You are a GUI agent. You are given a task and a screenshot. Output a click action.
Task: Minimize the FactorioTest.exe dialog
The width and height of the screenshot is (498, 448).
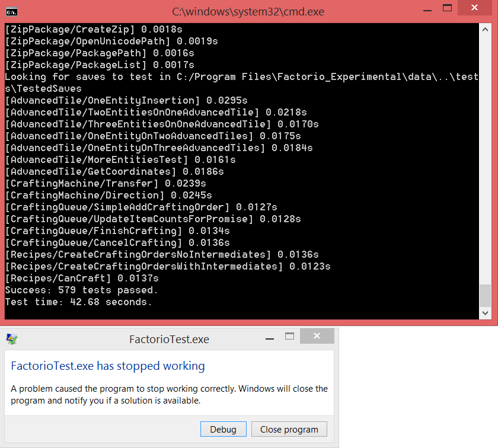pos(270,338)
